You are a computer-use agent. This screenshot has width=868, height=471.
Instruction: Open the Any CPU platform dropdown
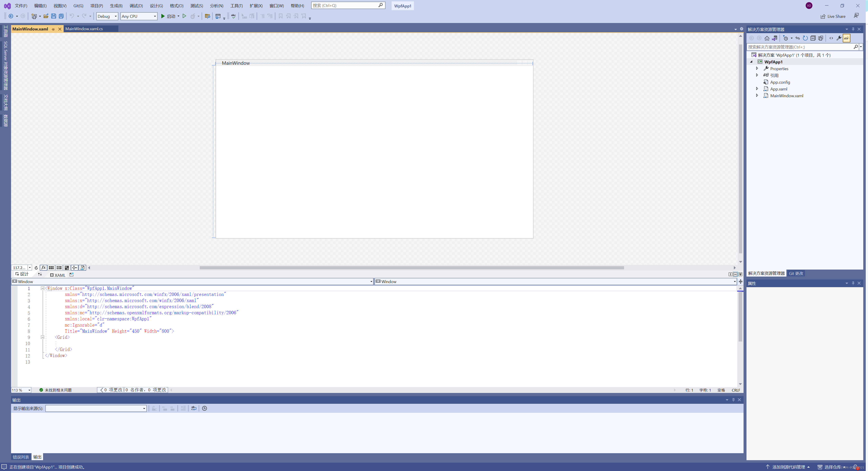[x=155, y=16]
